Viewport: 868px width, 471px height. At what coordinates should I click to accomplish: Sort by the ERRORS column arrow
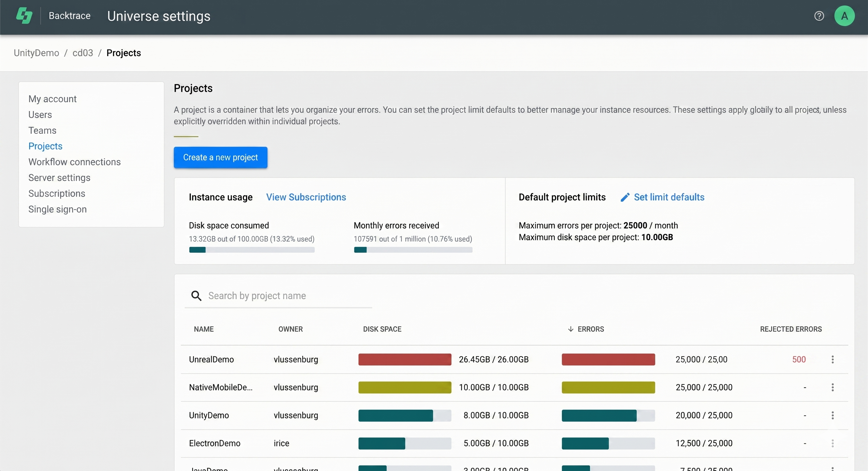tap(571, 329)
